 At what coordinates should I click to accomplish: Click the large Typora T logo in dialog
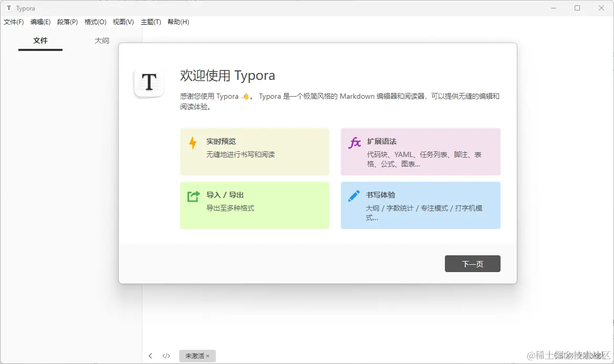tap(149, 82)
